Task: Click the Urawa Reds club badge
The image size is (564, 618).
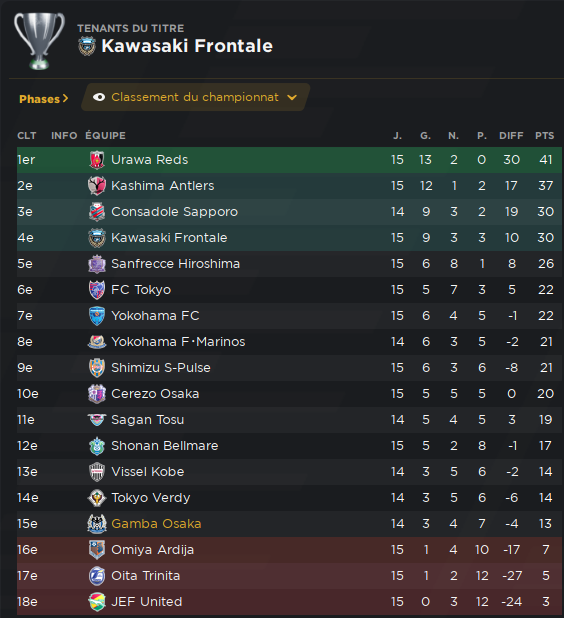Action: [97, 160]
